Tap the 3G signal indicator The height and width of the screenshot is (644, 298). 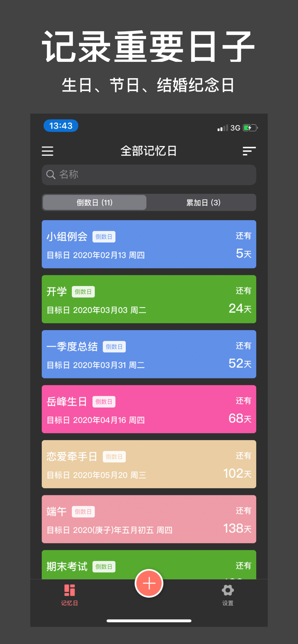[x=235, y=128]
